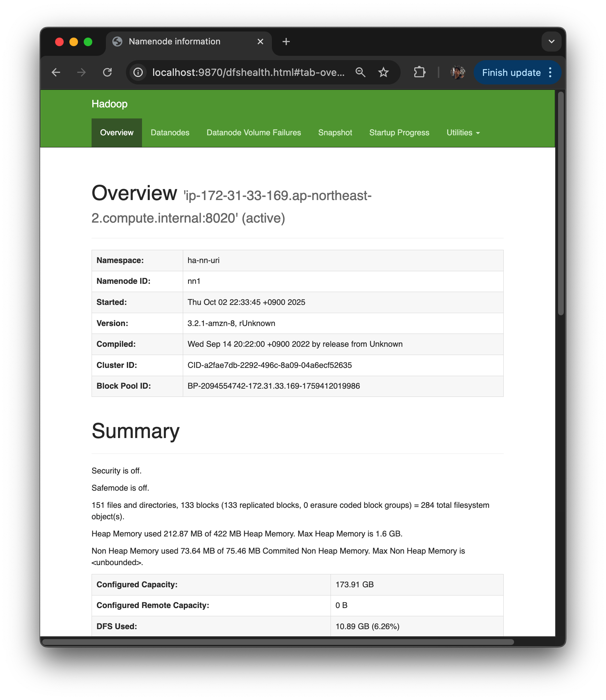Viewport: 606px width, 700px height.
Task: Select the Overview tab
Action: (117, 133)
